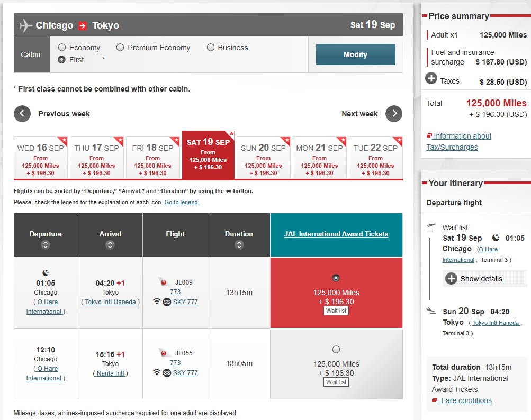Click the SS seat icon in JL009 row
The height and width of the screenshot is (420, 531).
(167, 302)
